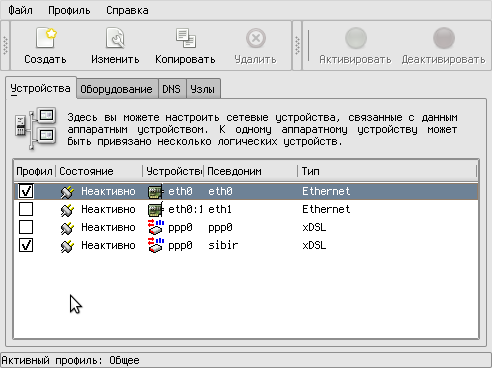This screenshot has width=492, height=368.
Task: Sort by the Состояние column header
Action: [x=99, y=171]
